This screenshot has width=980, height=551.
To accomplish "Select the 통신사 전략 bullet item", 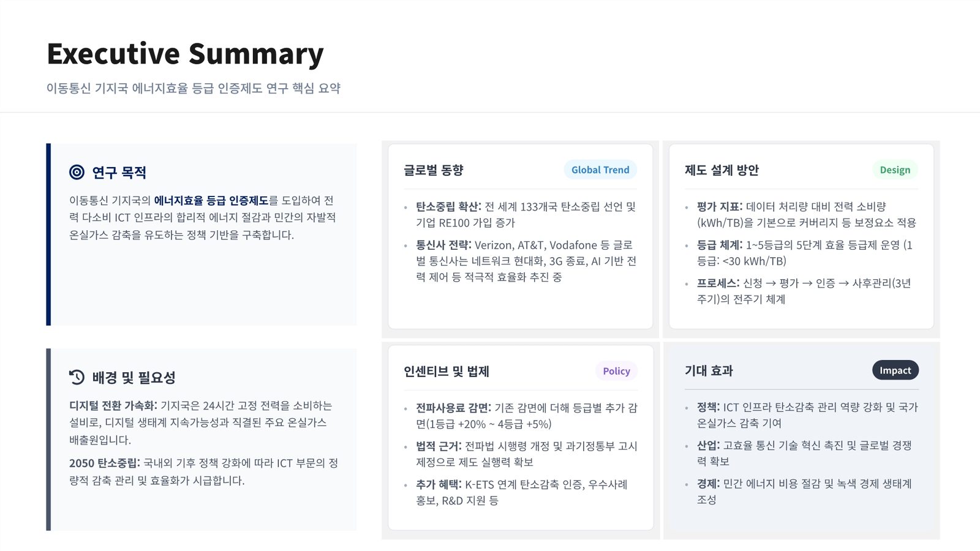I will click(526, 261).
